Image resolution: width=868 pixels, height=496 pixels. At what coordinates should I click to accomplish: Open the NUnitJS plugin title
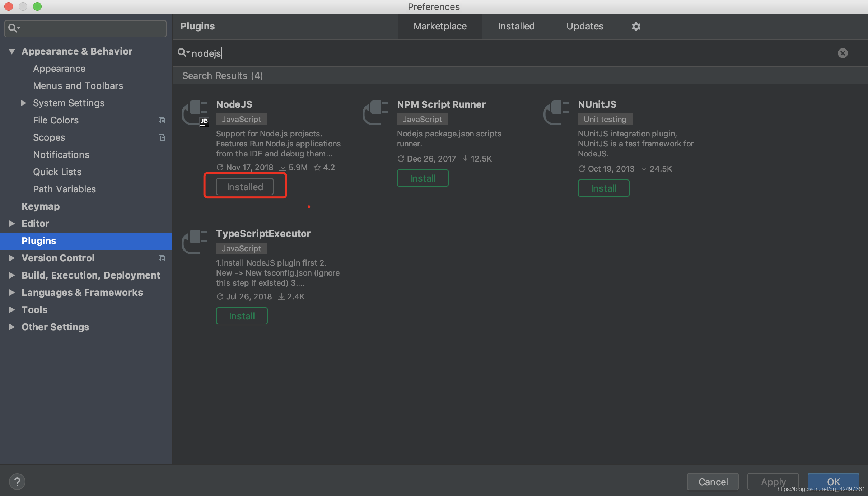[x=597, y=104]
